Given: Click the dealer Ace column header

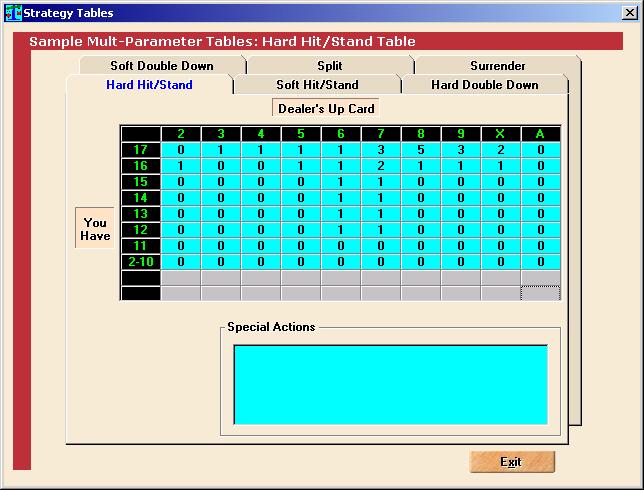Looking at the screenshot, I should click(x=540, y=134).
